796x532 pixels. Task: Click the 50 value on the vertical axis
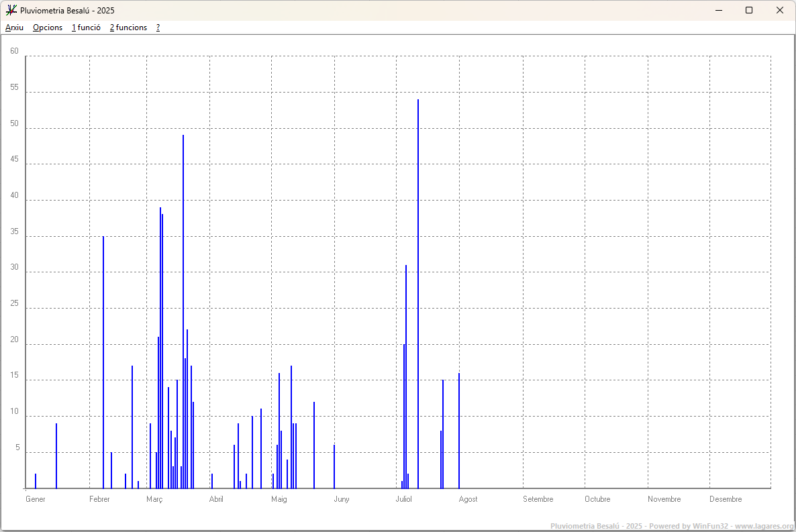14,123
